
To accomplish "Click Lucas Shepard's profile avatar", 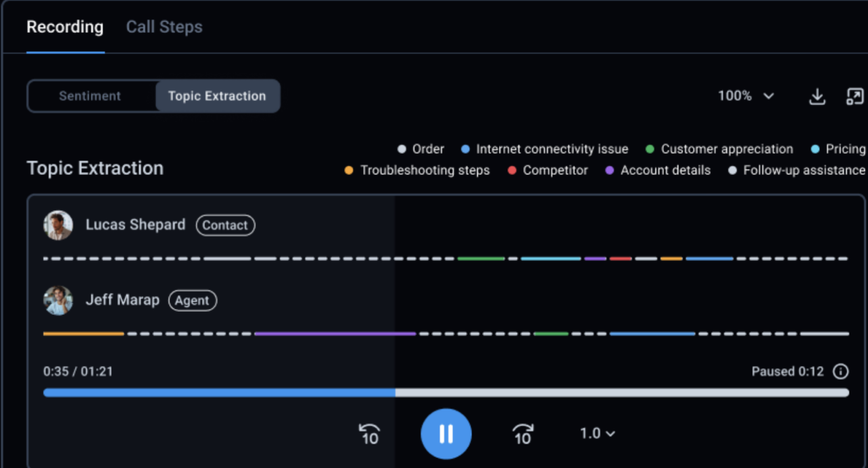I will point(59,225).
